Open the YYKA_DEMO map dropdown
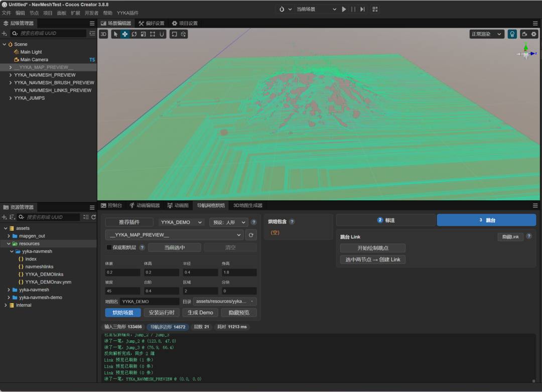 181,222
